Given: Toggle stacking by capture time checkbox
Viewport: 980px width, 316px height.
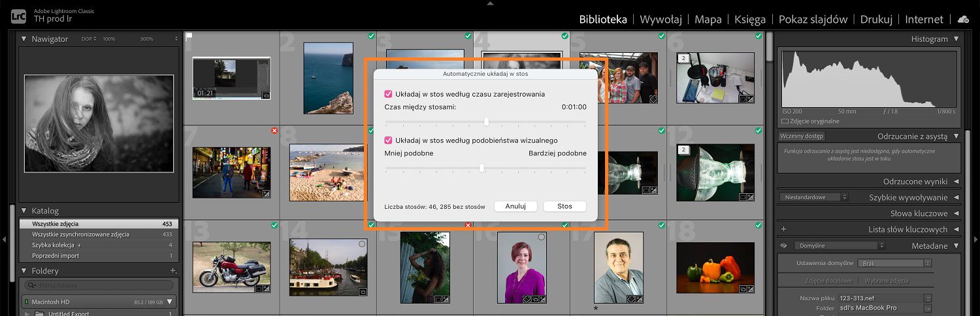Looking at the screenshot, I should pos(388,94).
